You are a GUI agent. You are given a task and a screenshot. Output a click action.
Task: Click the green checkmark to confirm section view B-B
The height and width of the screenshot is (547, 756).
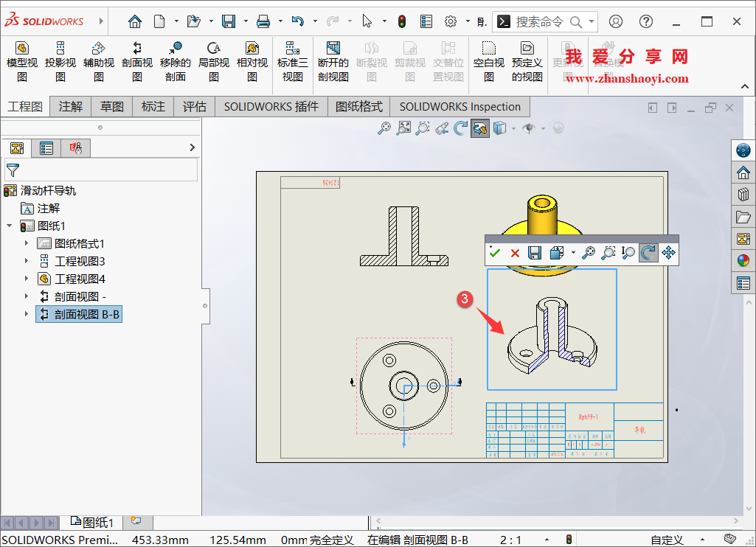coord(495,253)
